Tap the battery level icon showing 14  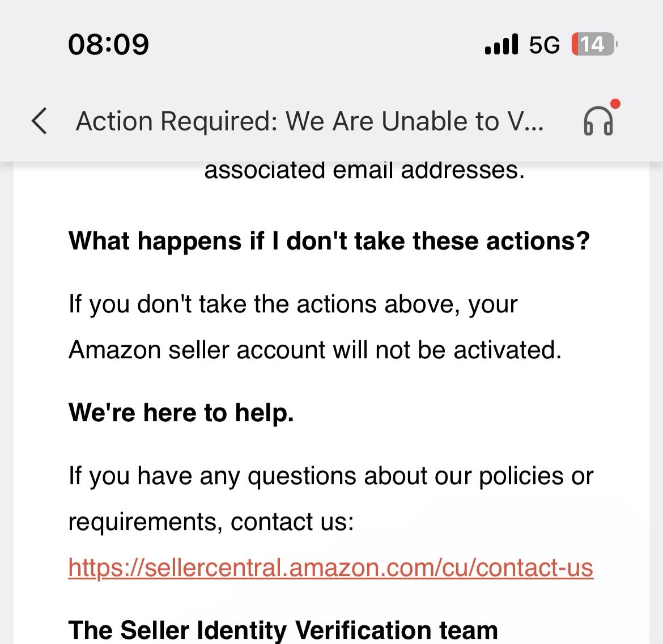[594, 44]
